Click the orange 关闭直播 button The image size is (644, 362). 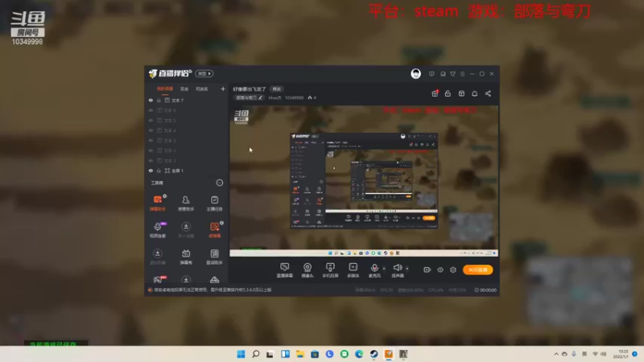(x=477, y=269)
